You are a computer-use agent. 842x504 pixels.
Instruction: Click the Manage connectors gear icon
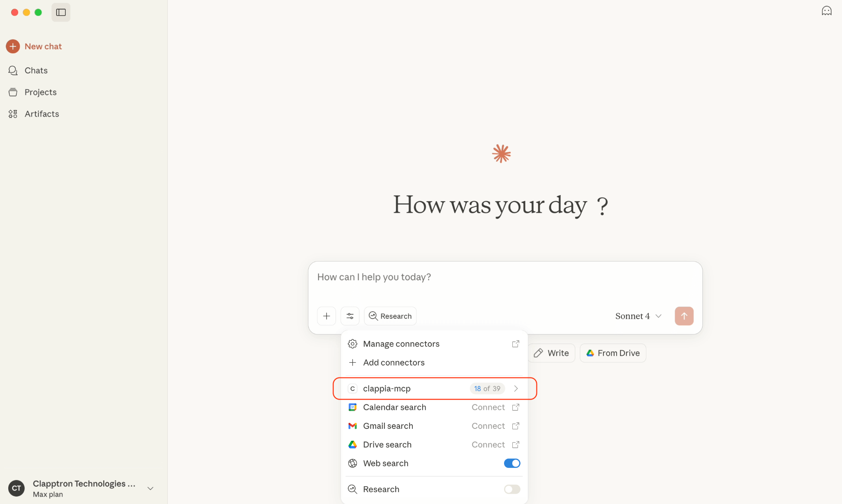(x=352, y=344)
